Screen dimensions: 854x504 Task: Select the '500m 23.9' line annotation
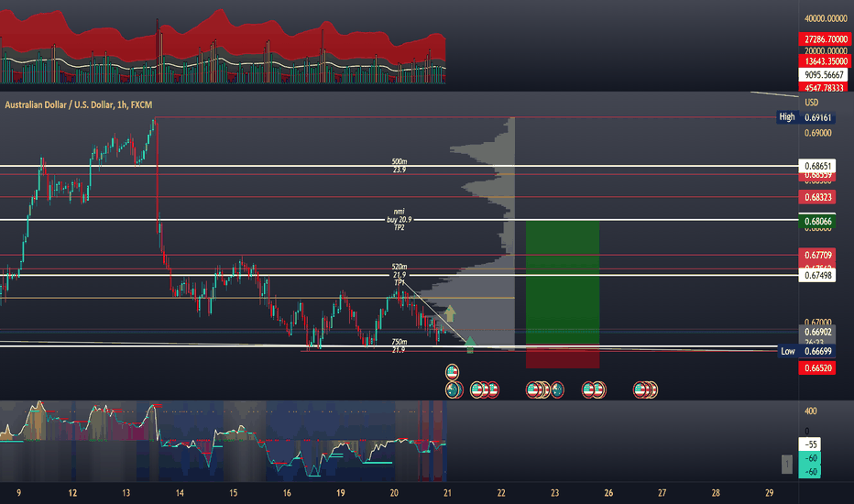(400, 166)
